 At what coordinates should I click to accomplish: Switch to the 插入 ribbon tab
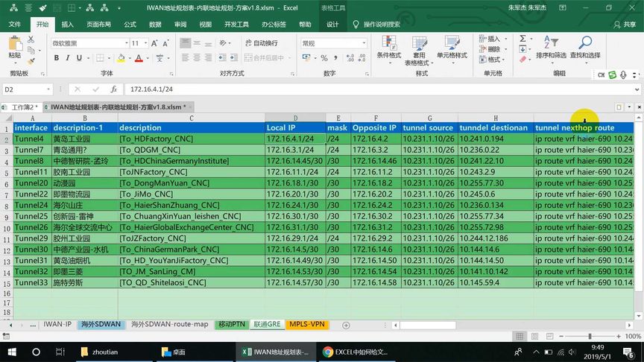pos(67,25)
